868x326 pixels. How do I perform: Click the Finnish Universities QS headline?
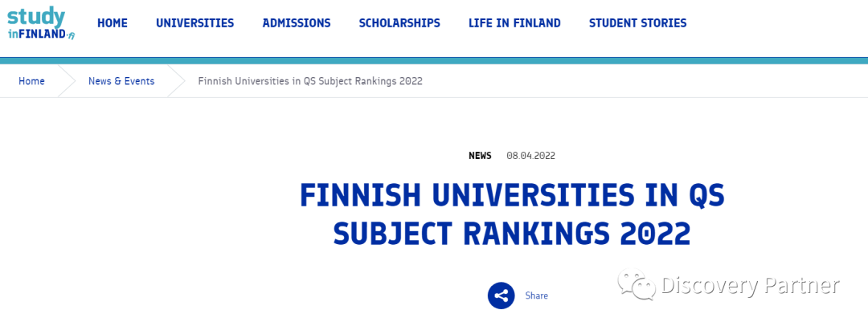pyautogui.click(x=512, y=214)
